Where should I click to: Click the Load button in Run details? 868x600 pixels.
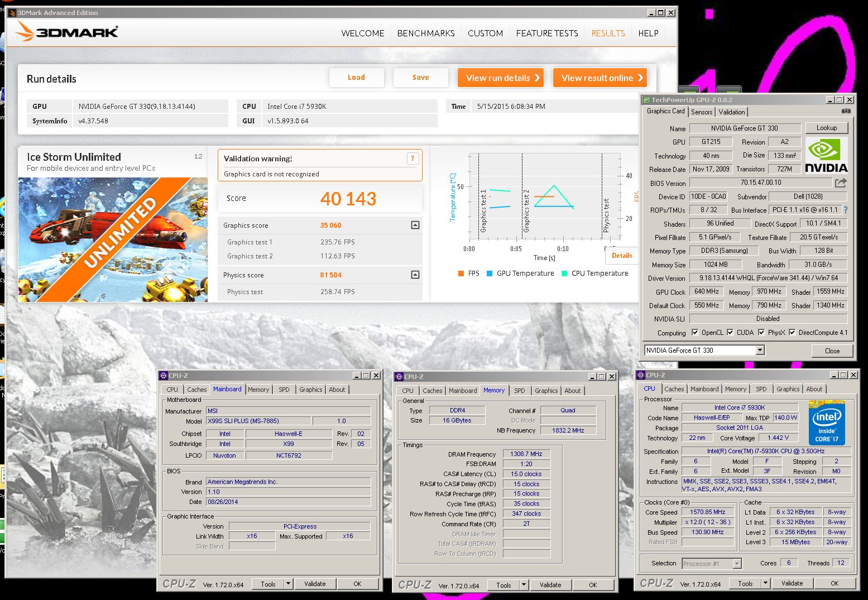coord(356,78)
